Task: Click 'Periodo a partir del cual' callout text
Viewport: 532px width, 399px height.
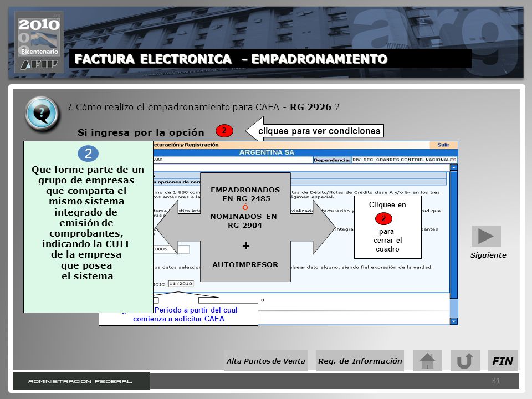Action: pos(196,310)
